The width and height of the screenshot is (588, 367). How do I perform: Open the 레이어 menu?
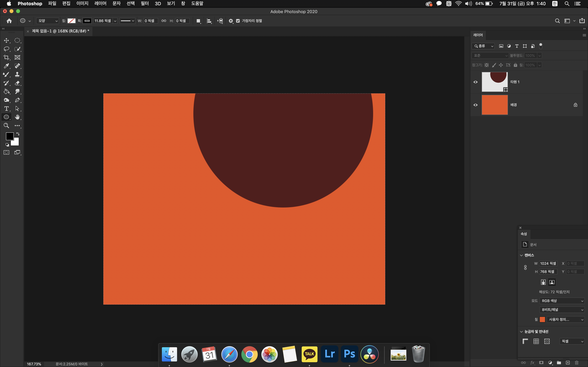point(100,3)
